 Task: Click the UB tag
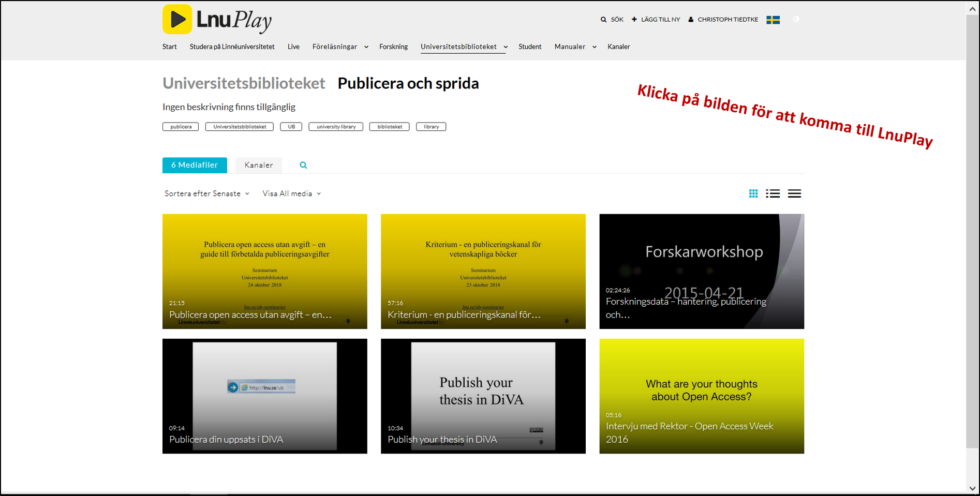[x=291, y=127]
